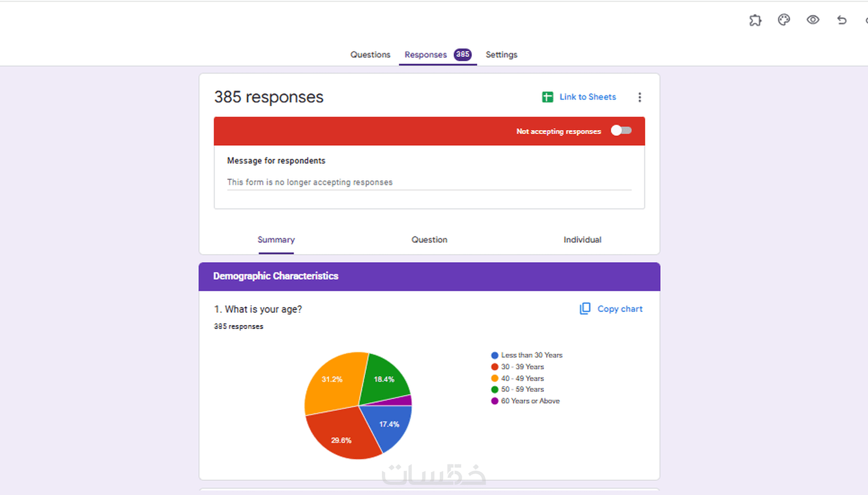
Task: Click the '60 Years or Above' legend label
Action: click(531, 401)
